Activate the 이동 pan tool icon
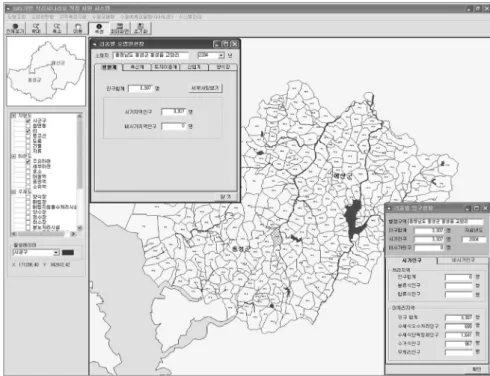The image size is (490, 376). click(x=78, y=28)
